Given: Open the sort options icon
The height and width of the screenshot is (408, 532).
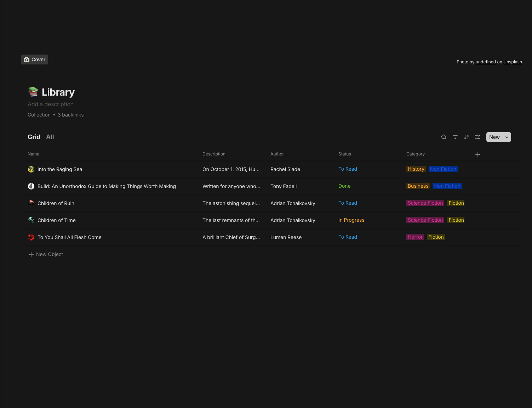Looking at the screenshot, I should pos(467,137).
